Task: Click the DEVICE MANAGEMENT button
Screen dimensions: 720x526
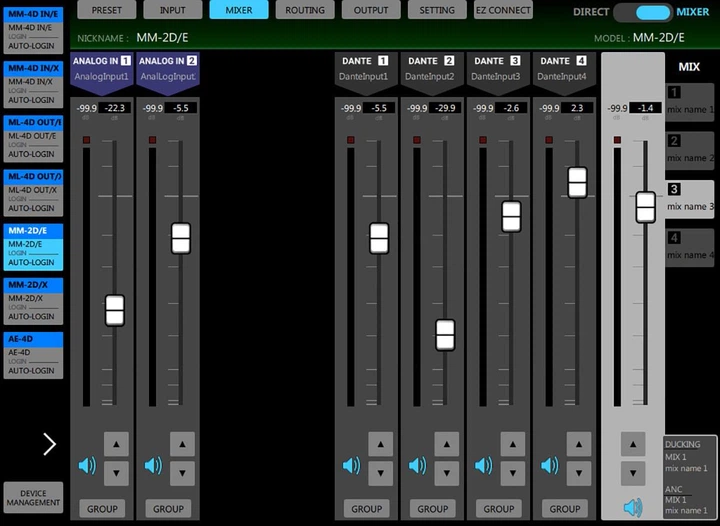Action: point(33,498)
